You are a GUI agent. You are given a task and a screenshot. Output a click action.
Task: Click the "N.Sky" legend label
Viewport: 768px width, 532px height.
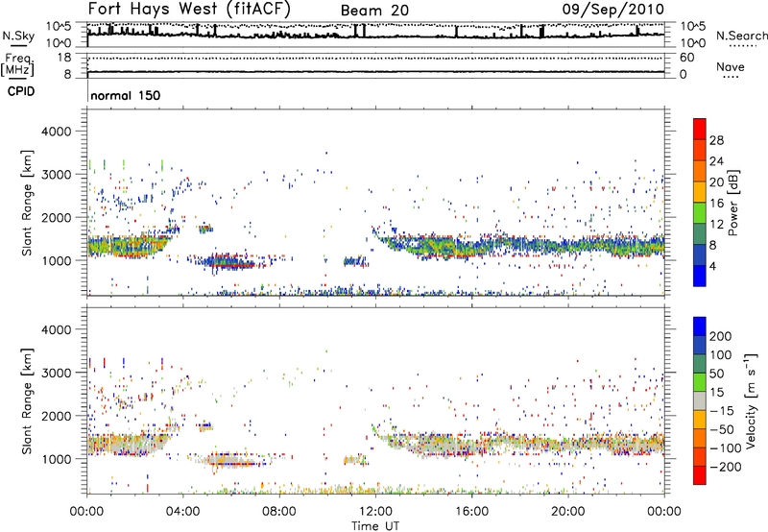pyautogui.click(x=18, y=36)
